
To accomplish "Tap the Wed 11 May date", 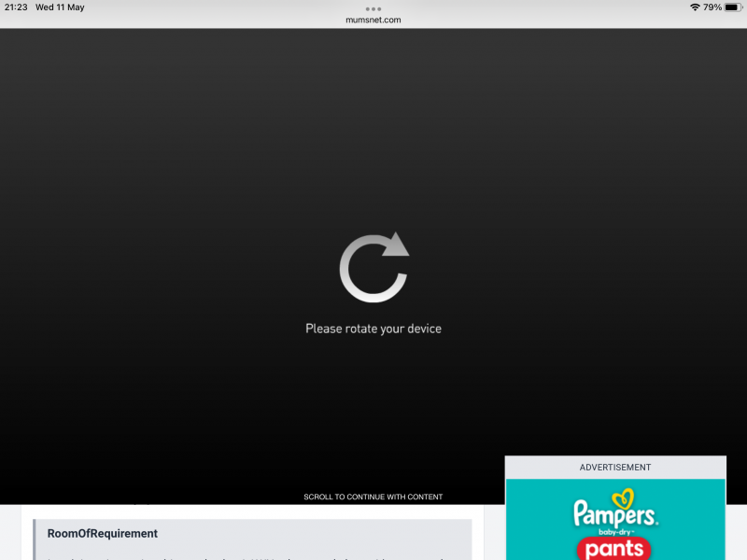I will coord(60,7).
